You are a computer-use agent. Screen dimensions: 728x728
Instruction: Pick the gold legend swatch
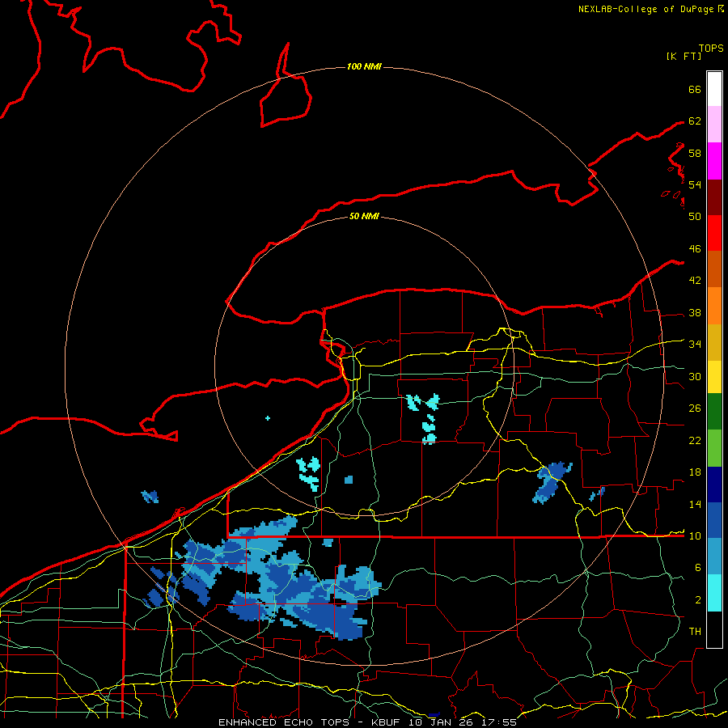(714, 342)
